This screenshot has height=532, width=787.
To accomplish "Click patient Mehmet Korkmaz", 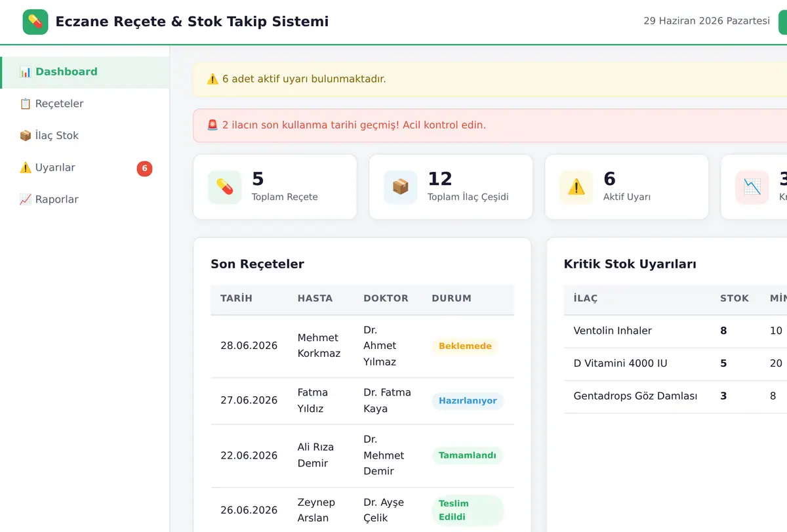I will pyautogui.click(x=319, y=346).
